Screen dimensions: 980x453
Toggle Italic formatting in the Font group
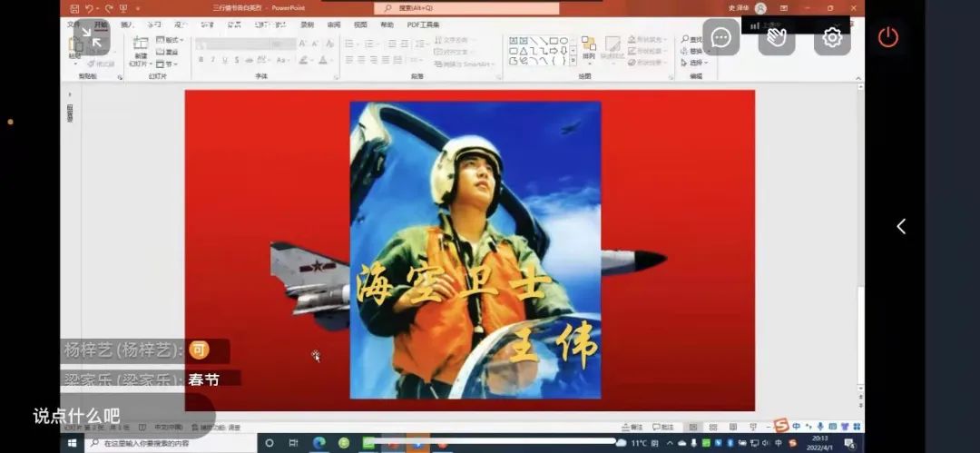(x=212, y=60)
